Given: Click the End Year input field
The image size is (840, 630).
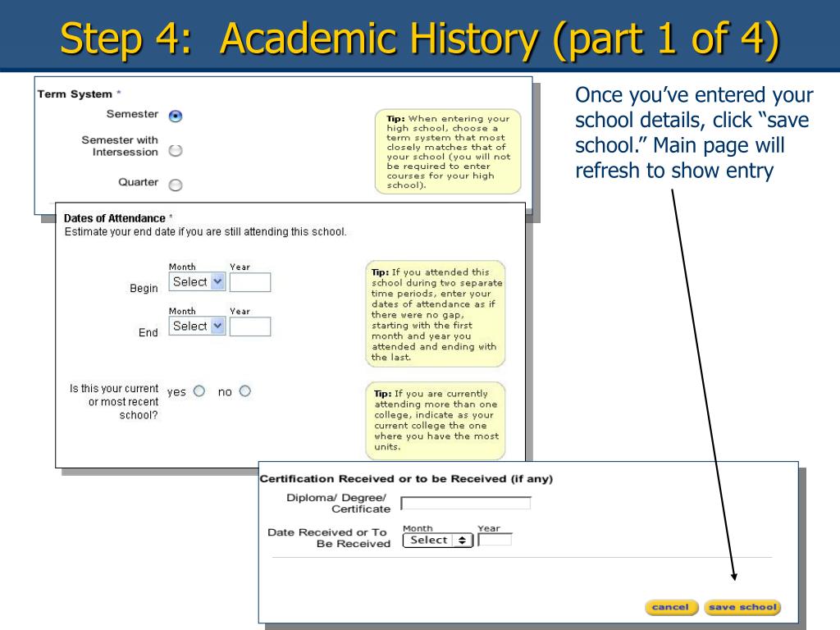Looking at the screenshot, I should (x=250, y=326).
